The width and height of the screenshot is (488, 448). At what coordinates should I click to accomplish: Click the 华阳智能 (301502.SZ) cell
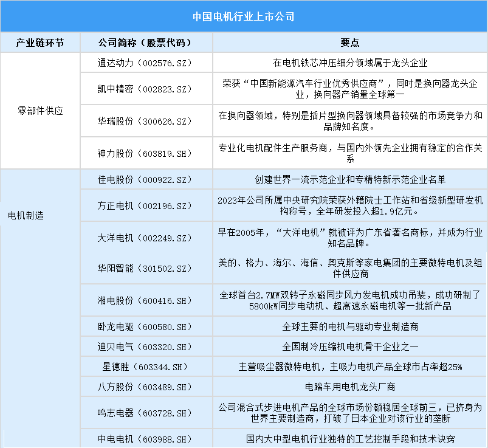coord(145,269)
